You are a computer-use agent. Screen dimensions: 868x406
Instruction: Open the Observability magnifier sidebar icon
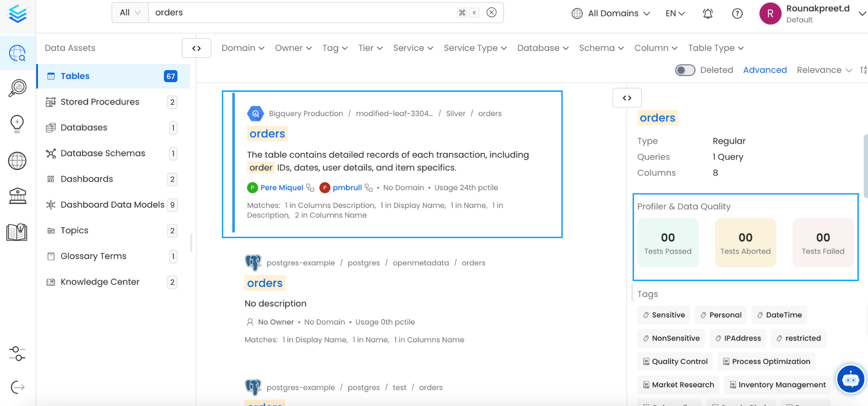18,88
